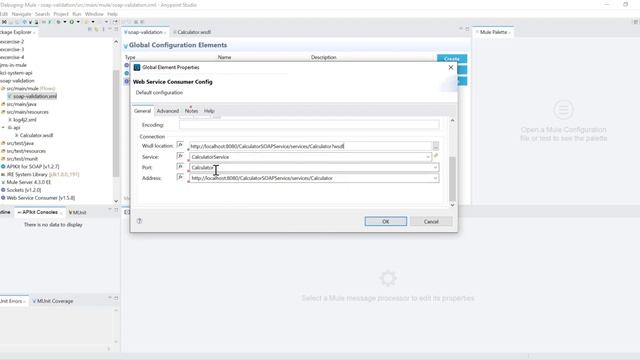This screenshot has width=640, height=360.
Task: Select excercise-3 project in Package Explorer
Action: coord(12,49)
